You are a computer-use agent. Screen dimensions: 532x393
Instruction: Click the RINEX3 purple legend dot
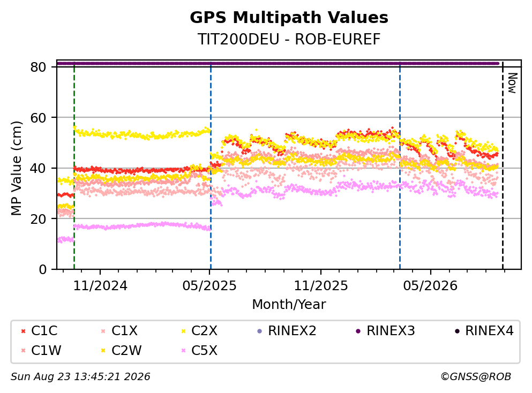tap(358, 331)
